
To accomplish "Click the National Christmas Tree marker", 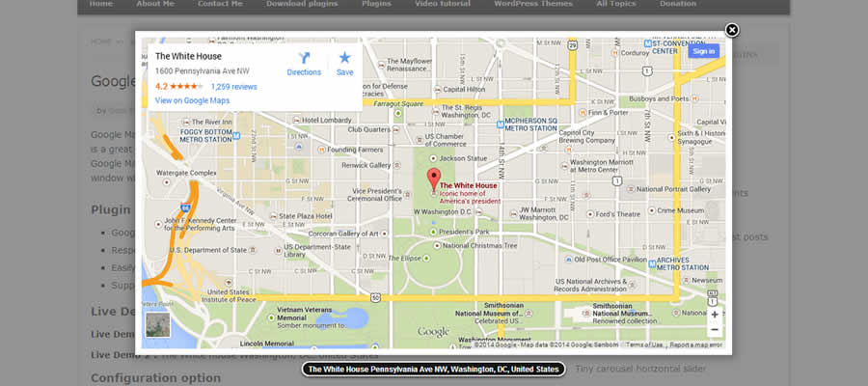I will click(437, 245).
